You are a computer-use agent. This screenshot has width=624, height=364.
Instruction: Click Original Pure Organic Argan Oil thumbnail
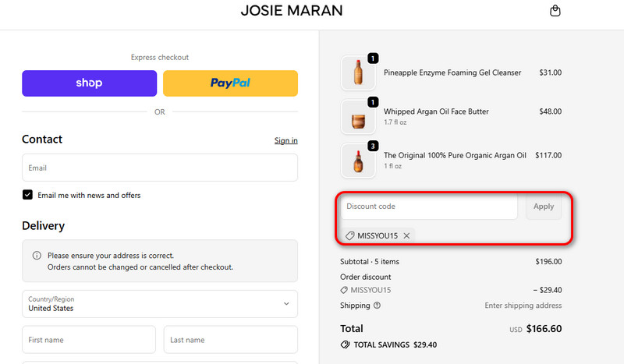coord(358,161)
